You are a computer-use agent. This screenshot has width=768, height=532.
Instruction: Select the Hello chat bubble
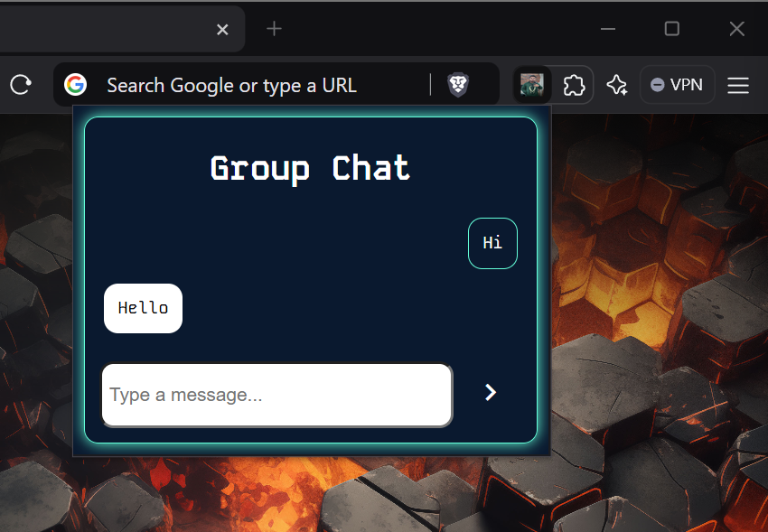point(143,308)
